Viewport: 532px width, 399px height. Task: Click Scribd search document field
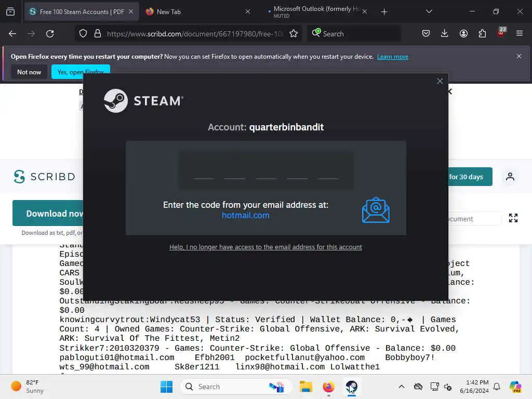point(475,219)
